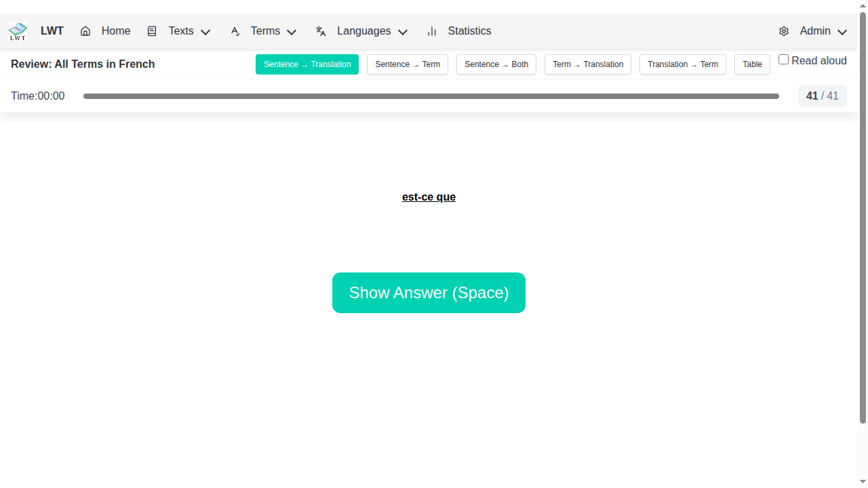The image size is (868, 488).
Task: Select the Table review mode
Action: pyautogui.click(x=752, y=64)
